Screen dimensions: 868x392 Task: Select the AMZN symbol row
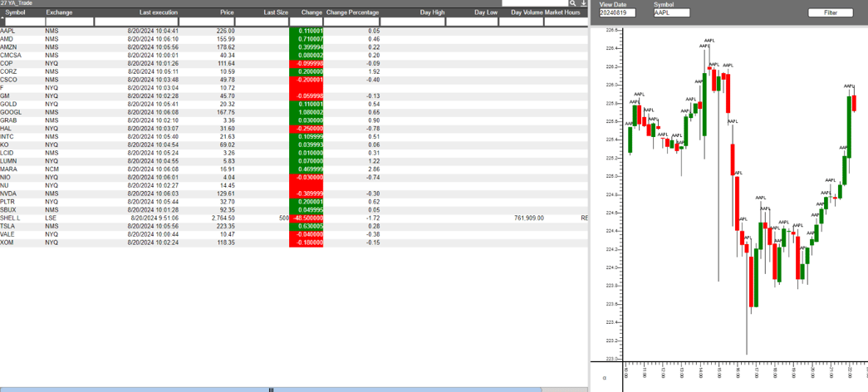click(293, 47)
